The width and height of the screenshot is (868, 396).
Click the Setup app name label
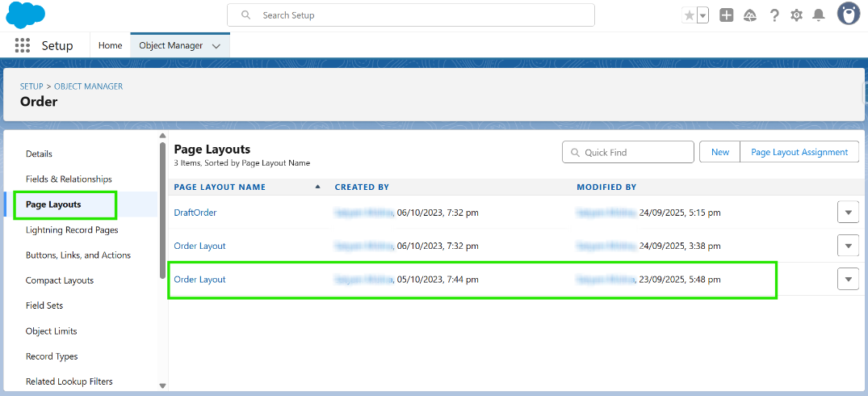57,45
